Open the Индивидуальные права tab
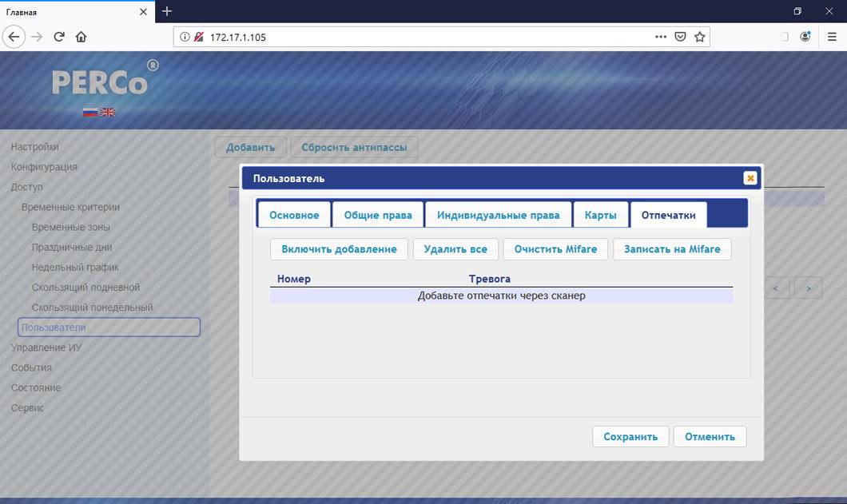 coord(498,215)
